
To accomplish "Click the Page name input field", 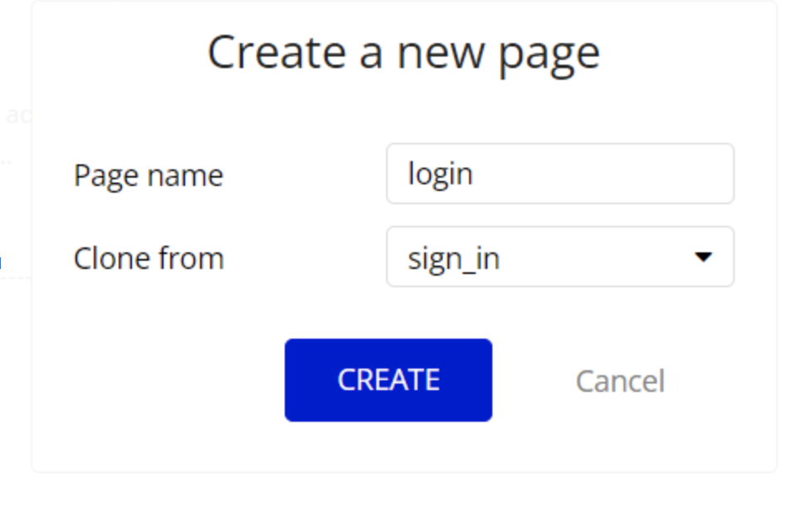I will tap(560, 173).
